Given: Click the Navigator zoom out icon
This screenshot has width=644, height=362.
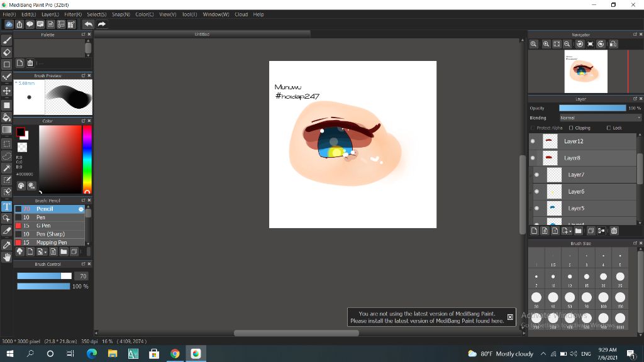Looking at the screenshot, I should click(567, 44).
